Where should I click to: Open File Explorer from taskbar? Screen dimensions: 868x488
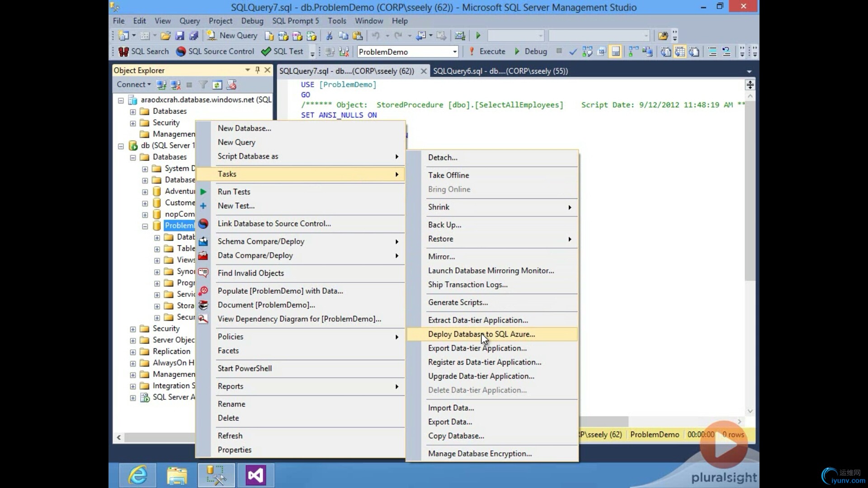pos(177,475)
